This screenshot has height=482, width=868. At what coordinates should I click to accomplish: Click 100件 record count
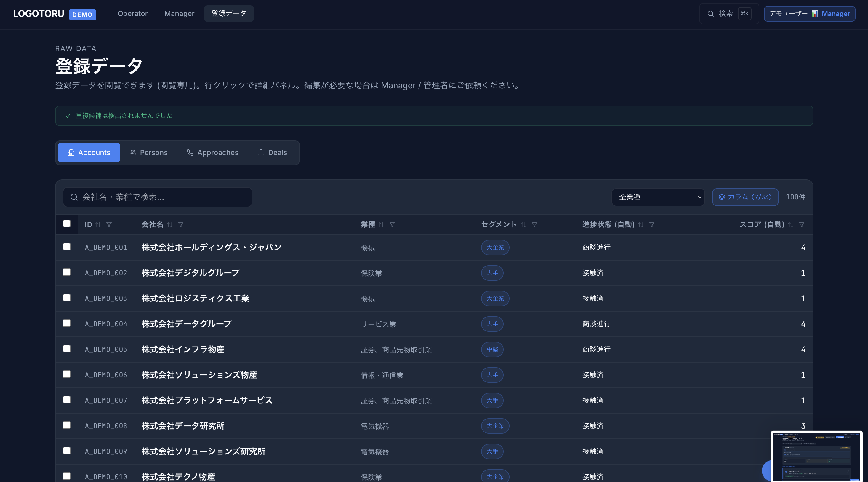click(795, 197)
